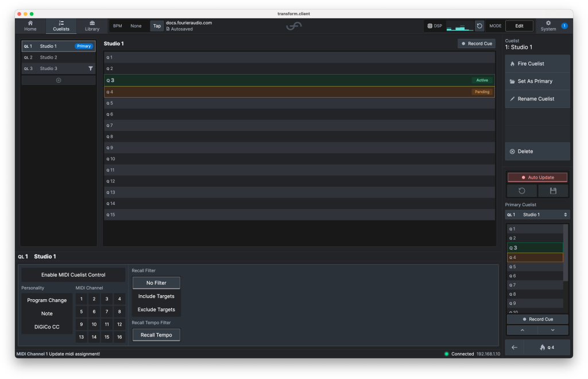
Task: Click the save floppy disk icon
Action: 553,191
